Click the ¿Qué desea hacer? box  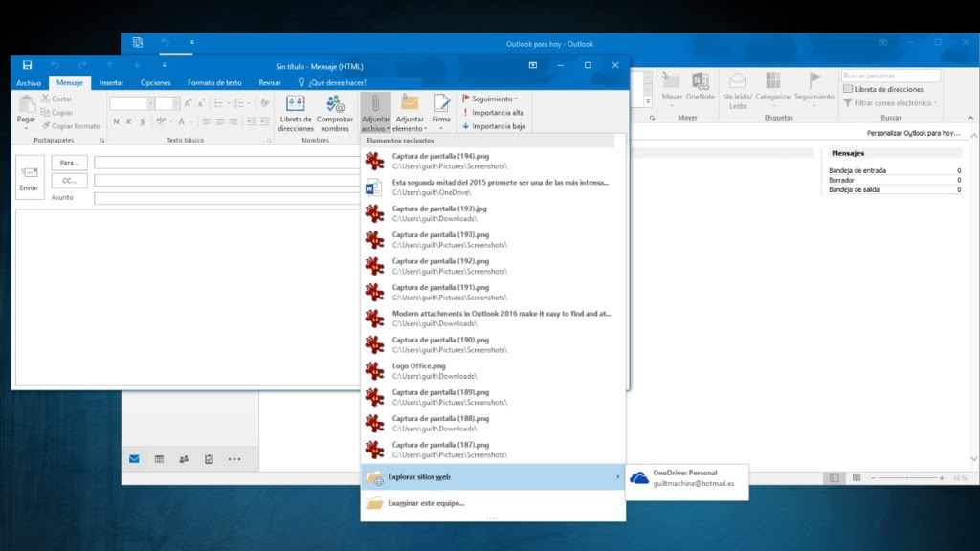tap(332, 82)
